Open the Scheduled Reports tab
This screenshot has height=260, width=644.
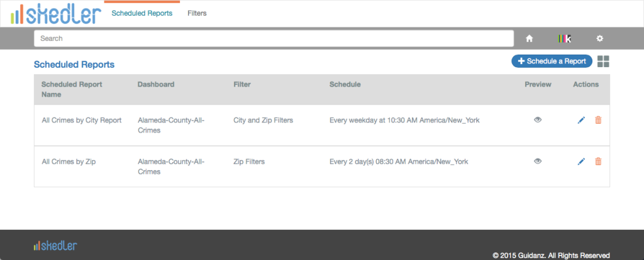pos(142,13)
